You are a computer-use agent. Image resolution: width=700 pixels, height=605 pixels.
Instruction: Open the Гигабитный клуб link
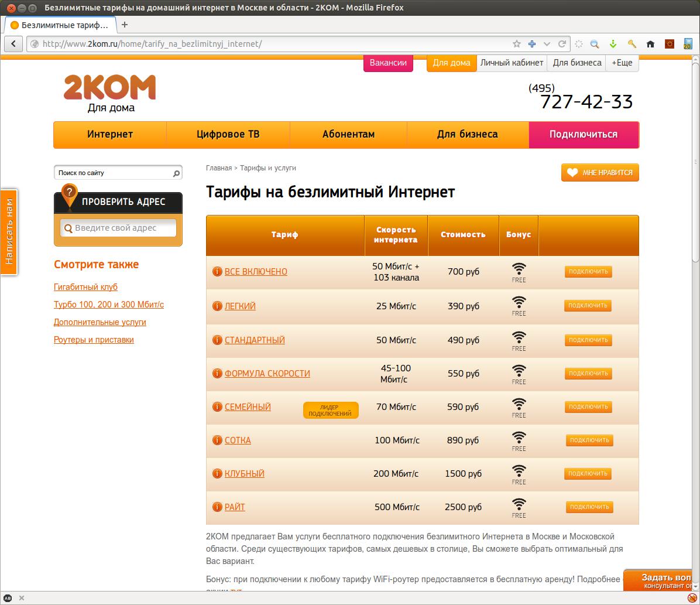pyautogui.click(x=85, y=287)
